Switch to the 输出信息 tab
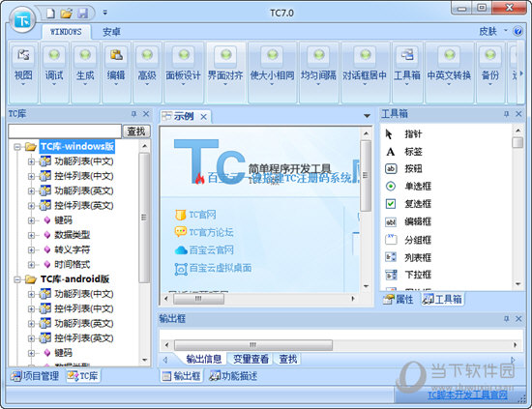Image resolution: width=532 pixels, height=409 pixels. click(204, 359)
